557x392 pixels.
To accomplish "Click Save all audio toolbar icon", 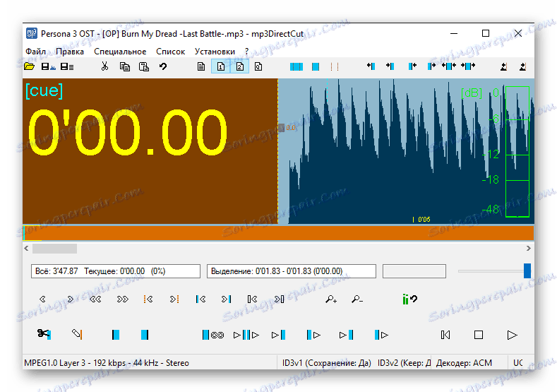I will pyautogui.click(x=67, y=66).
